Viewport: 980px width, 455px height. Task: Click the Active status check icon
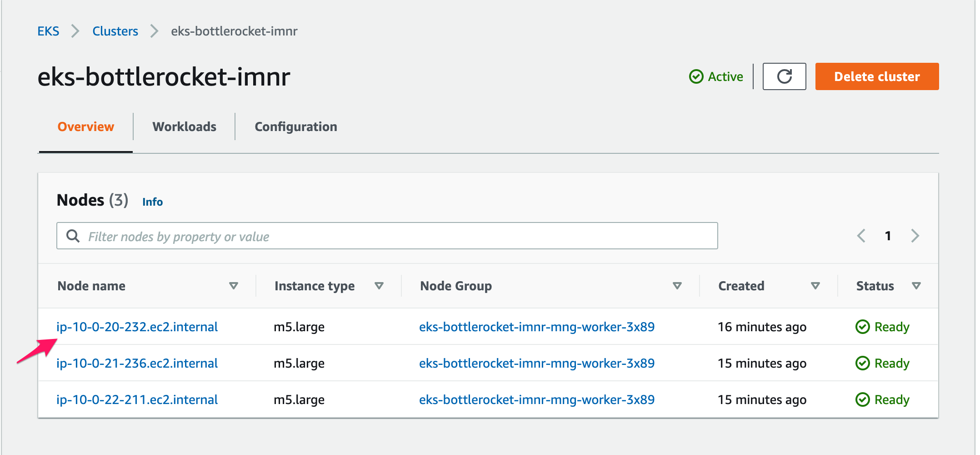click(x=696, y=76)
